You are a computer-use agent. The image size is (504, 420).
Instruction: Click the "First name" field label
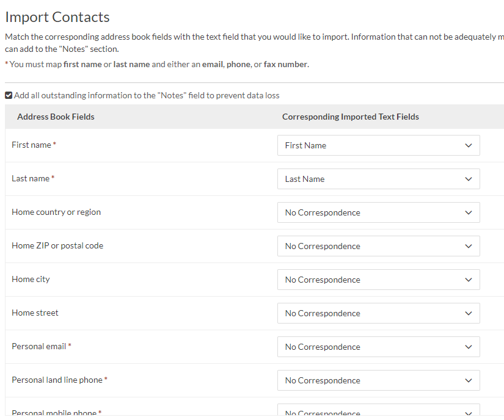(x=32, y=145)
